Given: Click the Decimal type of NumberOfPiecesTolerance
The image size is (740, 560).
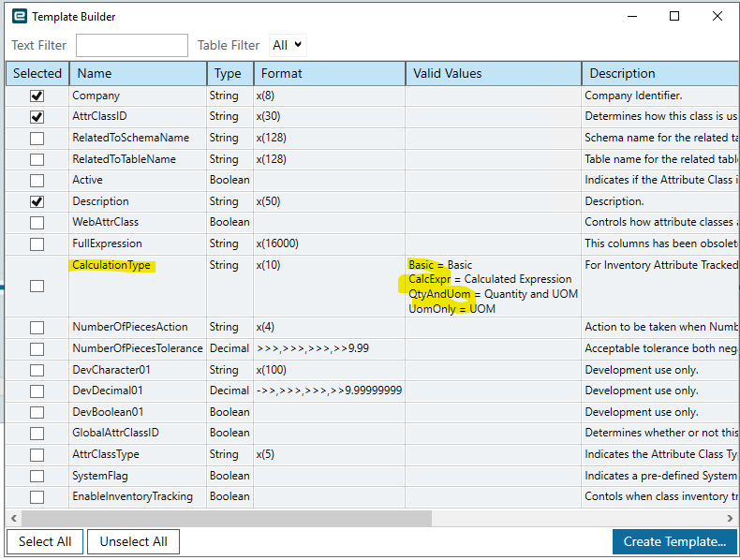Looking at the screenshot, I should point(229,348).
